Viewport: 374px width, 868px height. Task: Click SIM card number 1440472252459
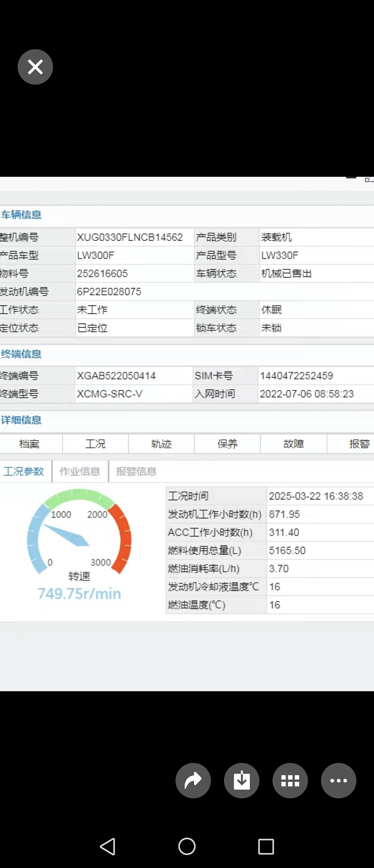tap(297, 376)
